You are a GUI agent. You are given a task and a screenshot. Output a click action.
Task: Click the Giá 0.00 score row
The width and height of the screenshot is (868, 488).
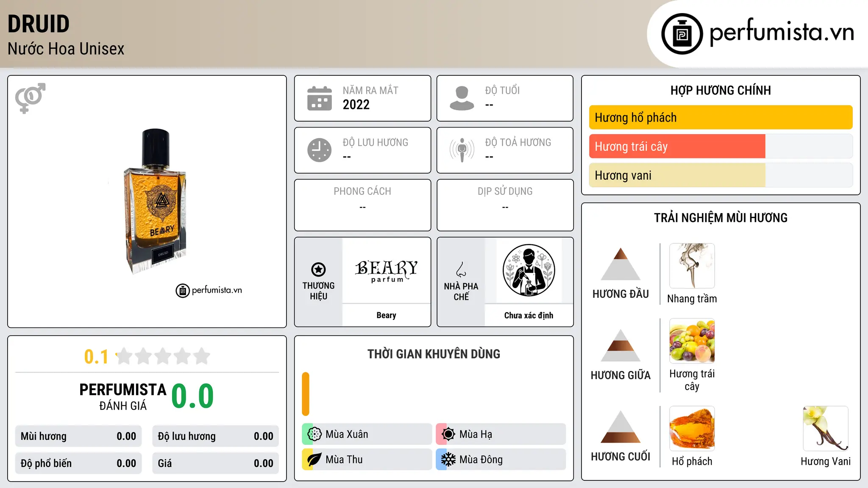point(215,463)
